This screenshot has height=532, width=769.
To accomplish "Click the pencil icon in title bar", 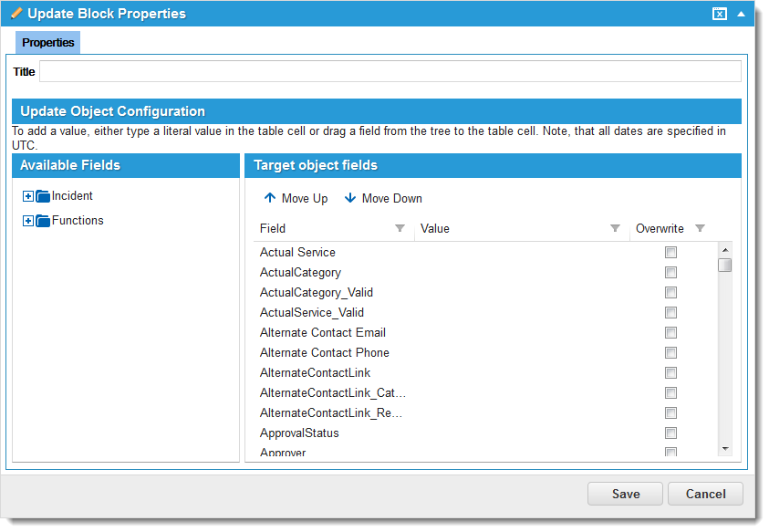I will [16, 14].
